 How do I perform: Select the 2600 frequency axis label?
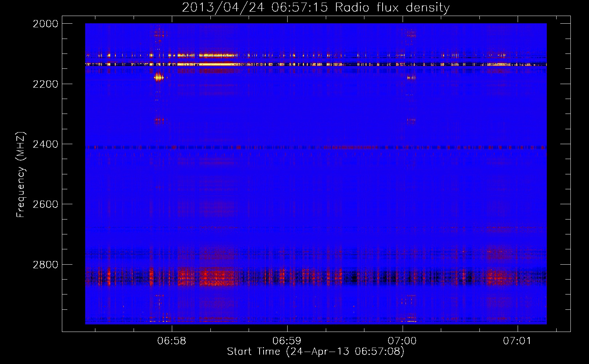(x=46, y=205)
